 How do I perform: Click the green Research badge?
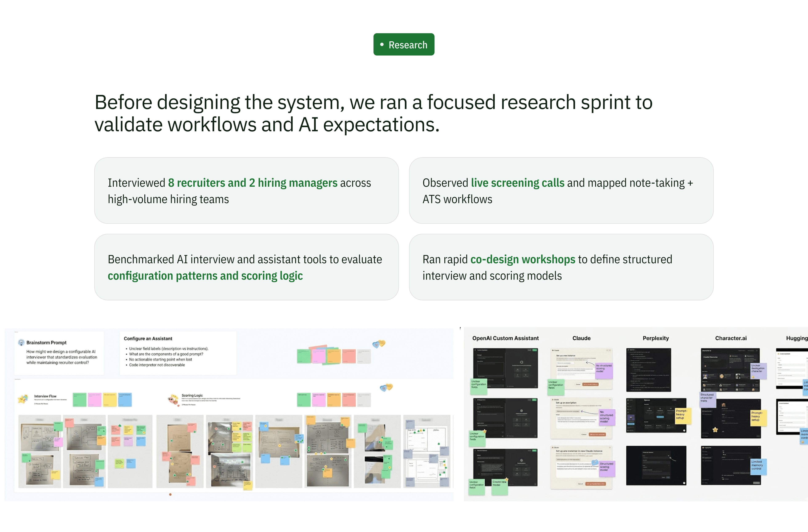[x=404, y=44]
